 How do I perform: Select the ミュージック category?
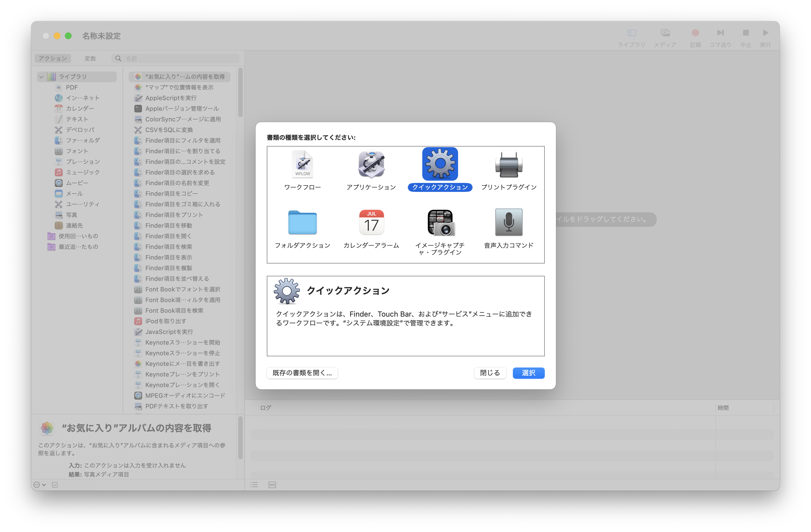click(77, 172)
